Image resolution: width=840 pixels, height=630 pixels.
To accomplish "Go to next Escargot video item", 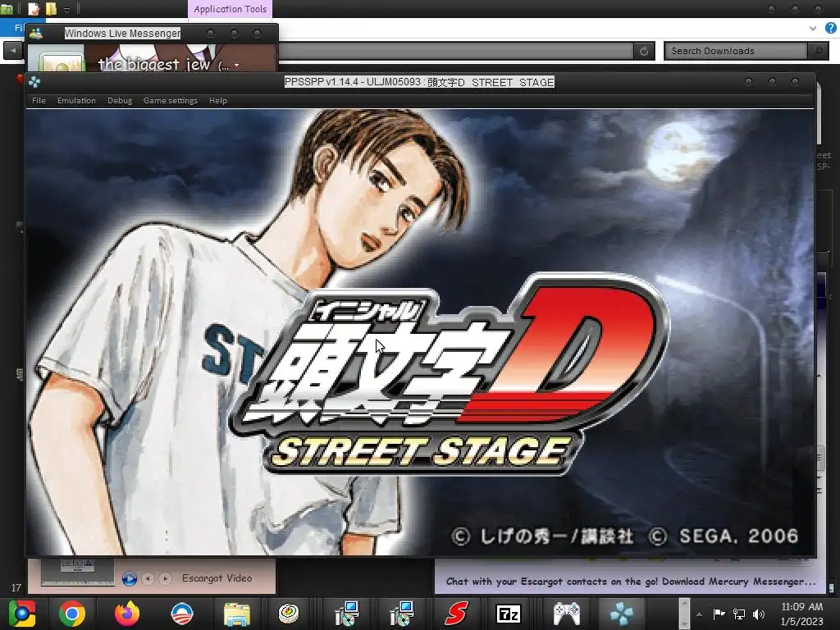I will coord(165,578).
